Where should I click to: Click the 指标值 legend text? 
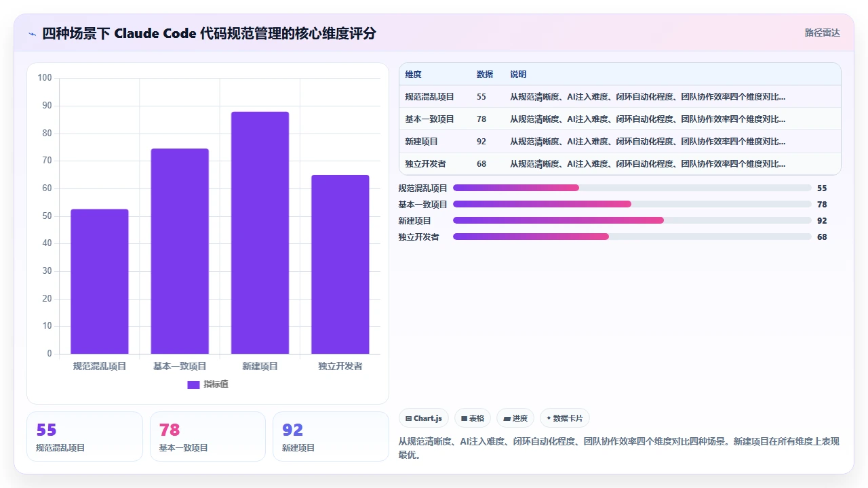click(x=216, y=384)
